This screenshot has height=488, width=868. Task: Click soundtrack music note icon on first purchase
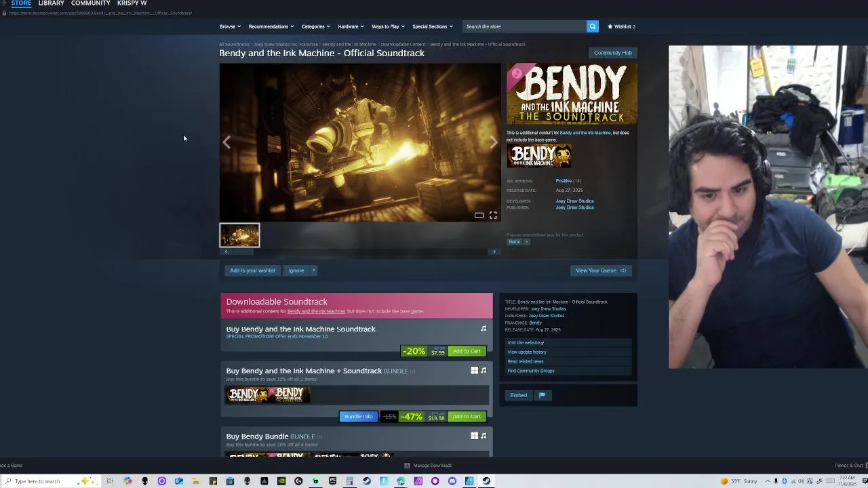pyautogui.click(x=484, y=329)
